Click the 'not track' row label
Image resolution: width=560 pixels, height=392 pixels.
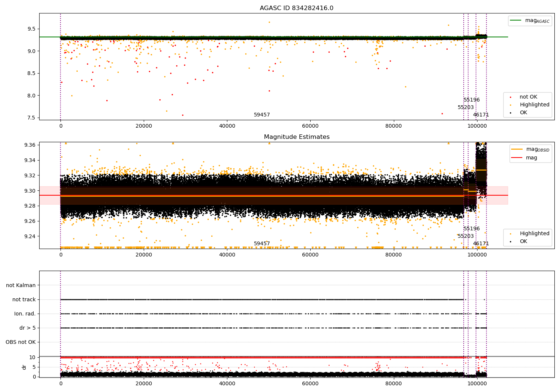24,299
